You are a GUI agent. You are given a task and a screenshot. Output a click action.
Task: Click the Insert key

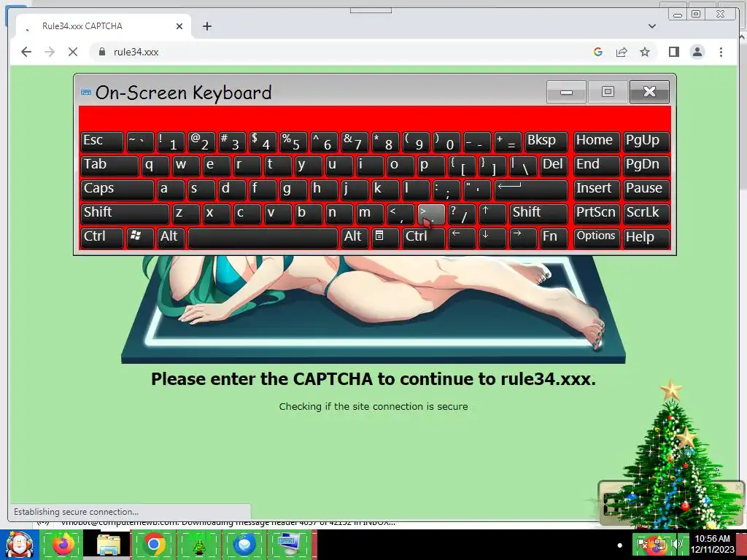pyautogui.click(x=596, y=190)
